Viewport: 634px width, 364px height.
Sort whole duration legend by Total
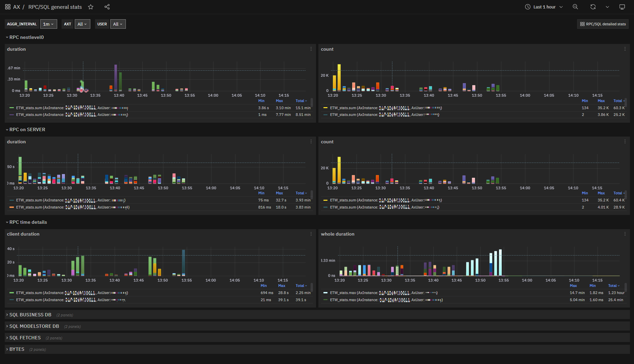(x=614, y=286)
